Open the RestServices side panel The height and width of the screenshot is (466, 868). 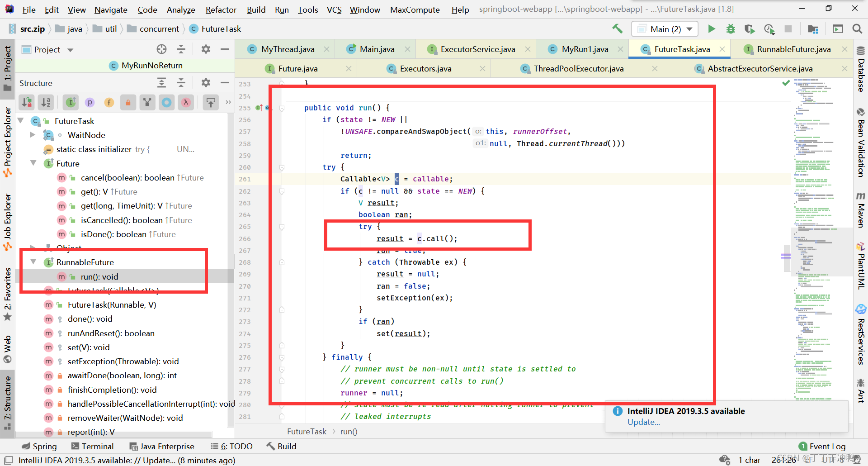(860, 335)
